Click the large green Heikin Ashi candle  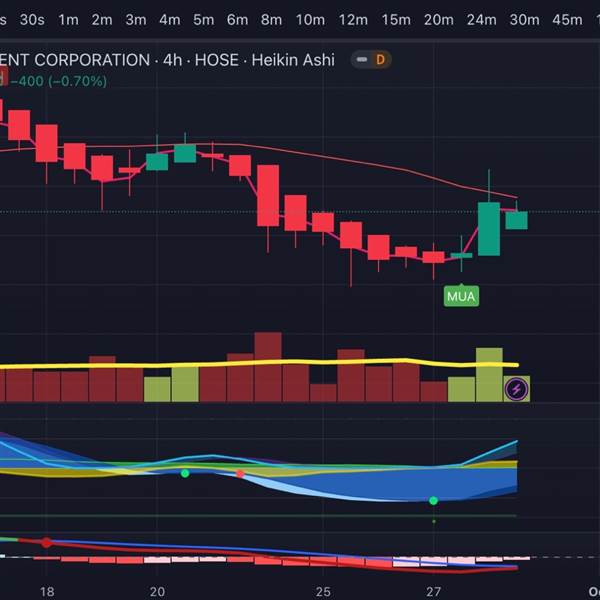[489, 229]
